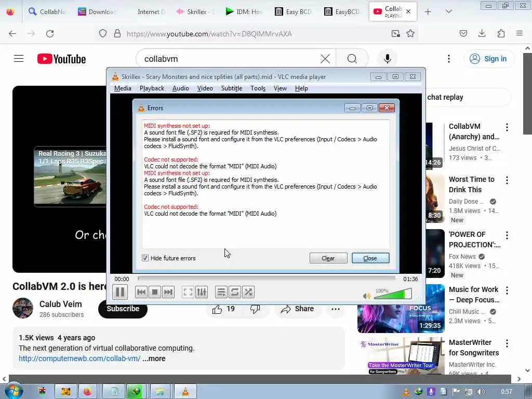Open options for Worst Time to Drink This

coord(507,180)
